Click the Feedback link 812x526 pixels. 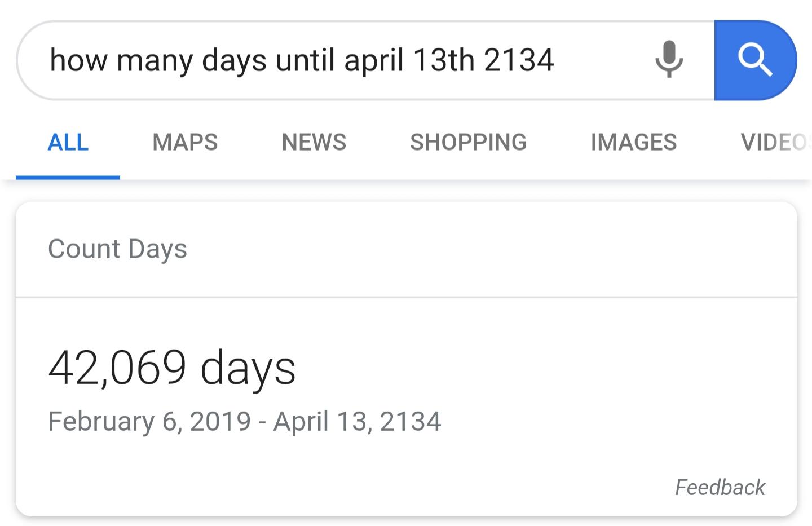click(x=720, y=487)
